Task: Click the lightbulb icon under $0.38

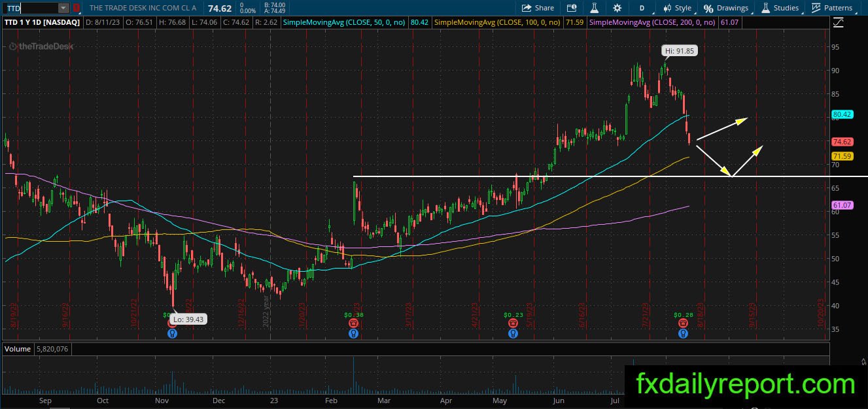Action: (x=353, y=333)
